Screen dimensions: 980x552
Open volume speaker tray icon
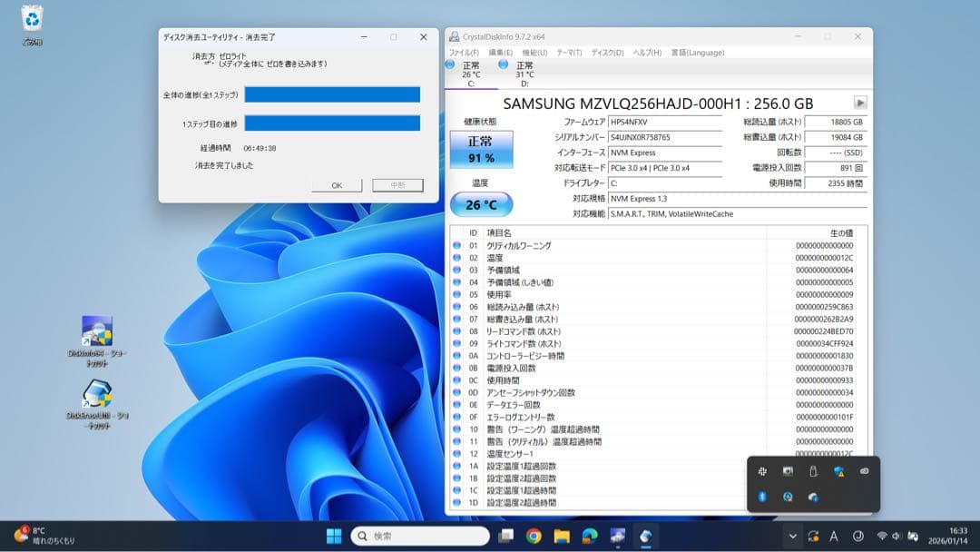coord(897,537)
